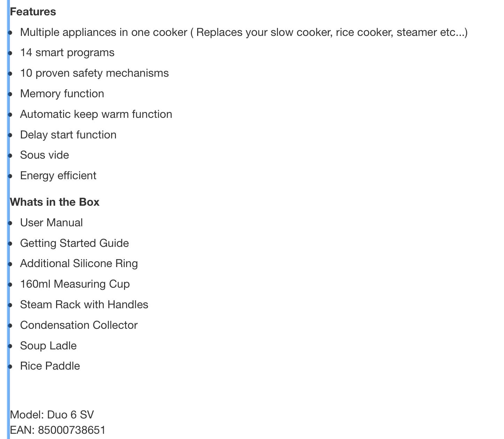The height and width of the screenshot is (439, 504).
Task: Select the Delay start function item
Action: click(68, 135)
